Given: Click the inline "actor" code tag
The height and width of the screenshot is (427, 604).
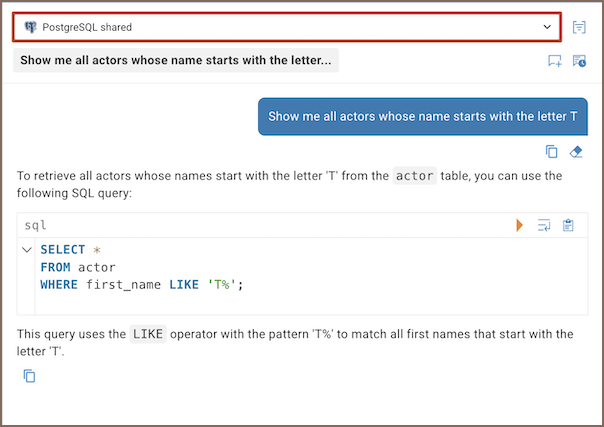Looking at the screenshot, I should (x=415, y=176).
